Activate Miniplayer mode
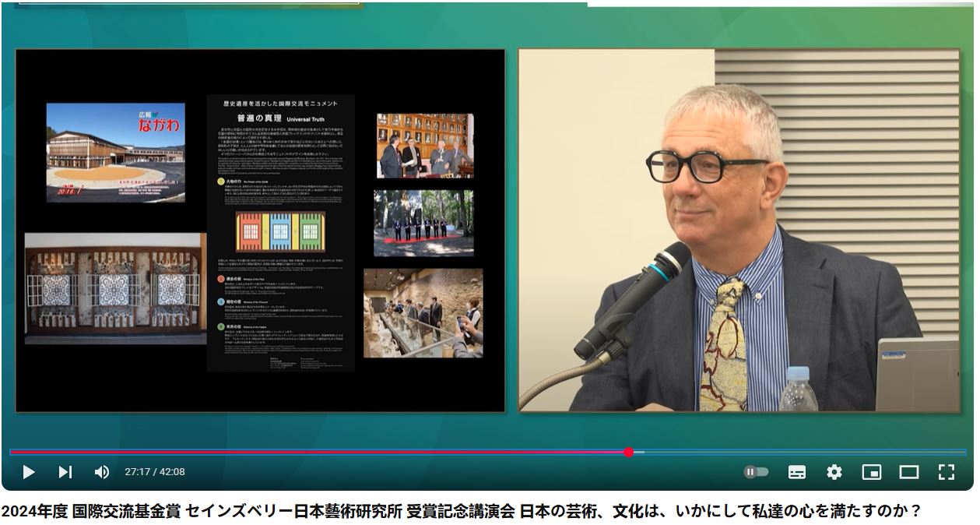The image size is (980, 525). point(872,472)
